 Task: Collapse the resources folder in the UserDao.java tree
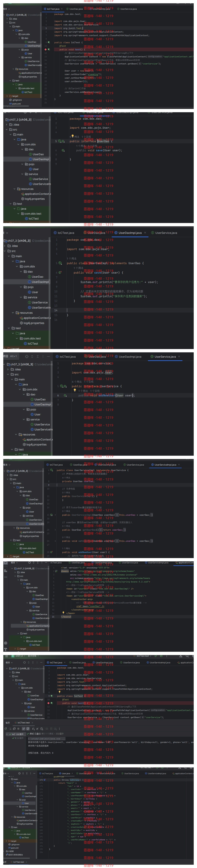(x=14, y=189)
